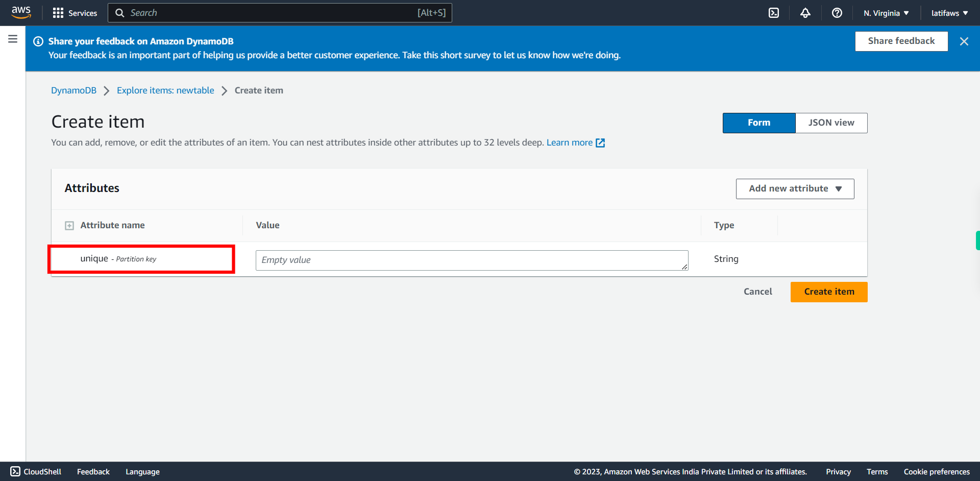Click the AWS logo home icon

[x=21, y=12]
